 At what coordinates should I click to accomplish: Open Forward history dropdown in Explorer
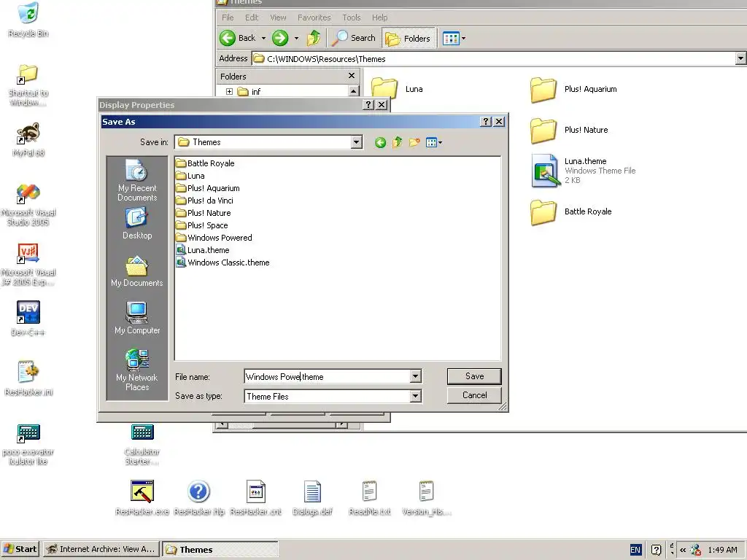[296, 38]
